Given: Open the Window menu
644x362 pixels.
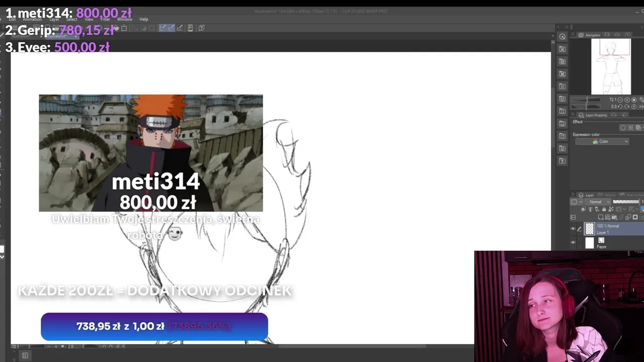Looking at the screenshot, I should pos(125,19).
